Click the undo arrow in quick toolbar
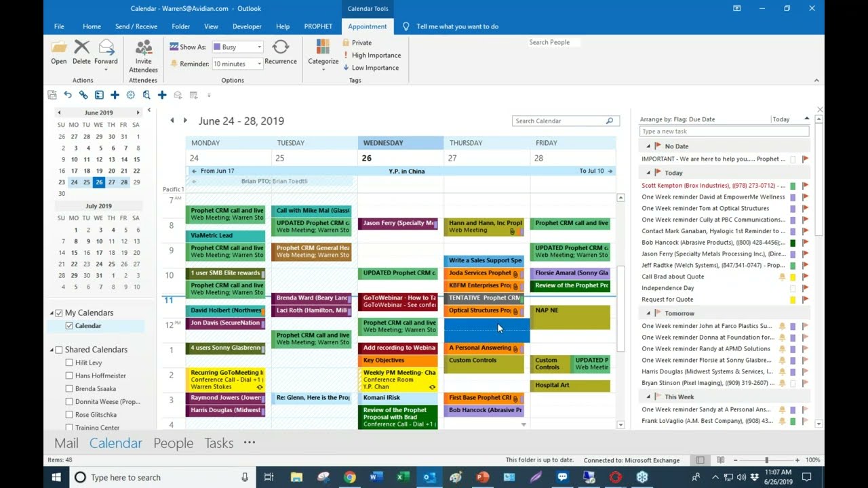Image resolution: width=868 pixels, height=488 pixels. pos(68,95)
